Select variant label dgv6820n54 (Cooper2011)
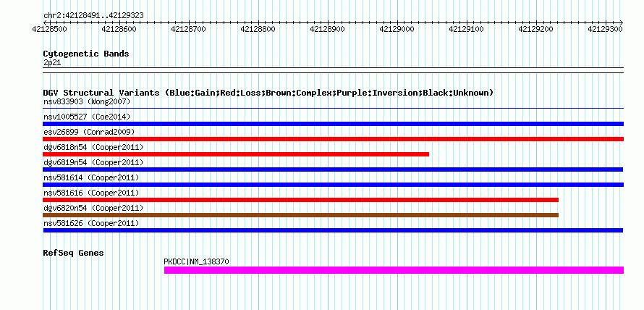 pyautogui.click(x=93, y=208)
